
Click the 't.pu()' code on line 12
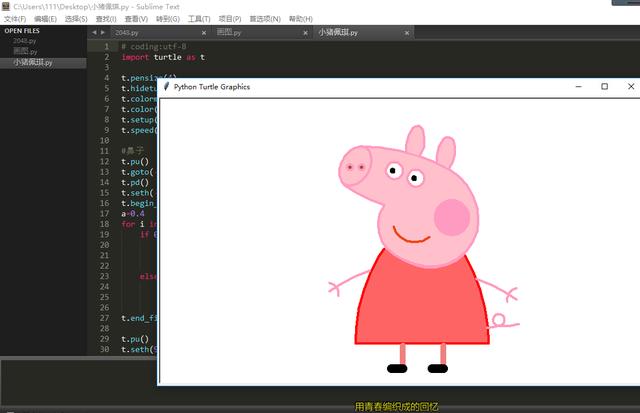tap(135, 162)
